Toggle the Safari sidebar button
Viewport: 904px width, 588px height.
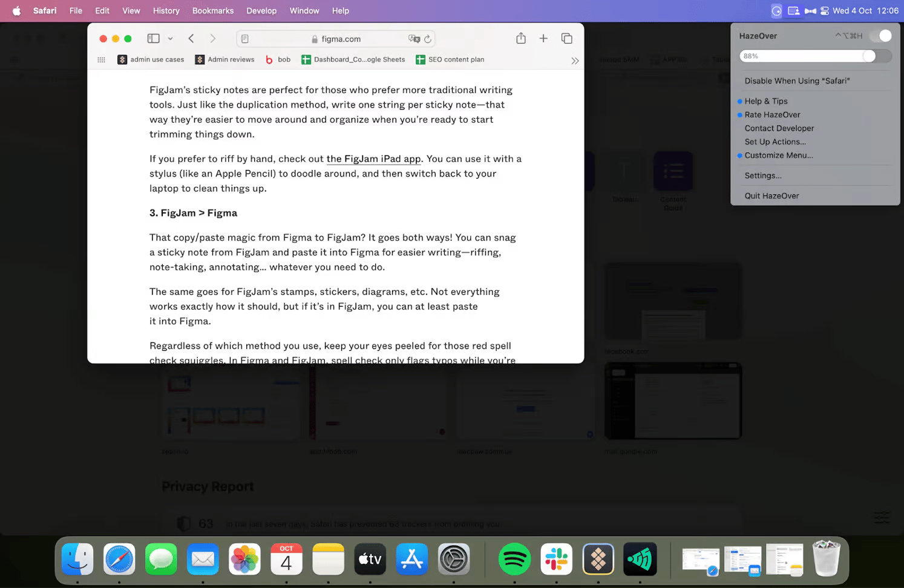pos(153,39)
